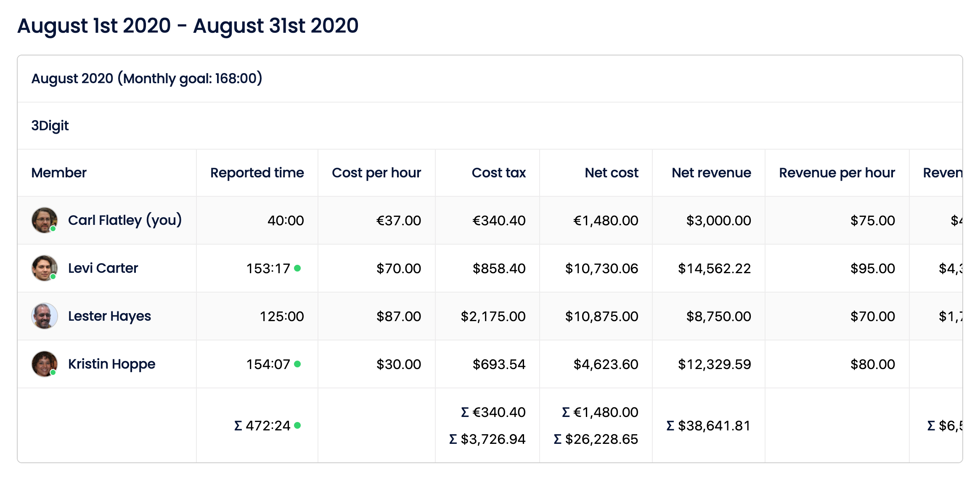The height and width of the screenshot is (480, 980).
Task: Click Levi Carter's avatar photo
Action: click(44, 268)
